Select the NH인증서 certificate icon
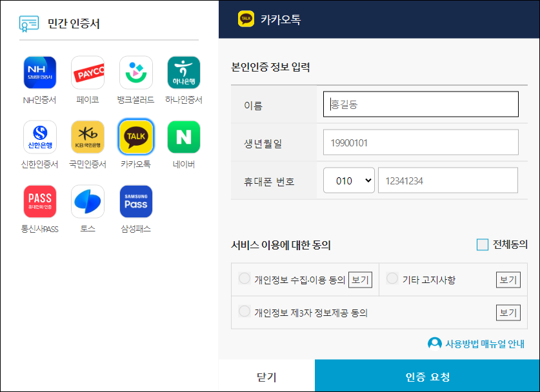This screenshot has width=540, height=392. [x=39, y=73]
